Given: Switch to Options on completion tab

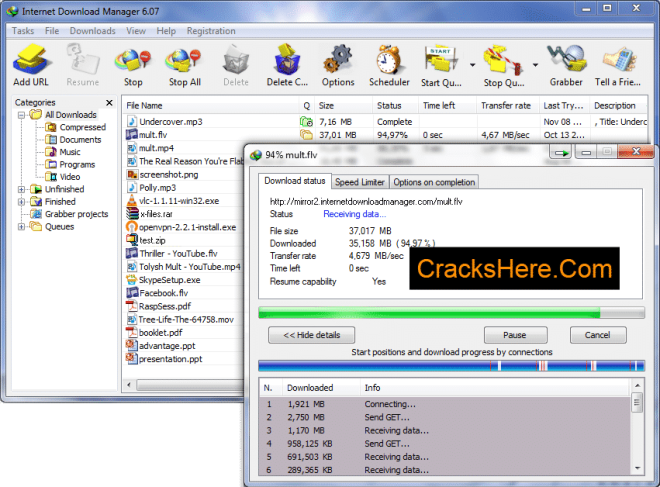Looking at the screenshot, I should [434, 182].
